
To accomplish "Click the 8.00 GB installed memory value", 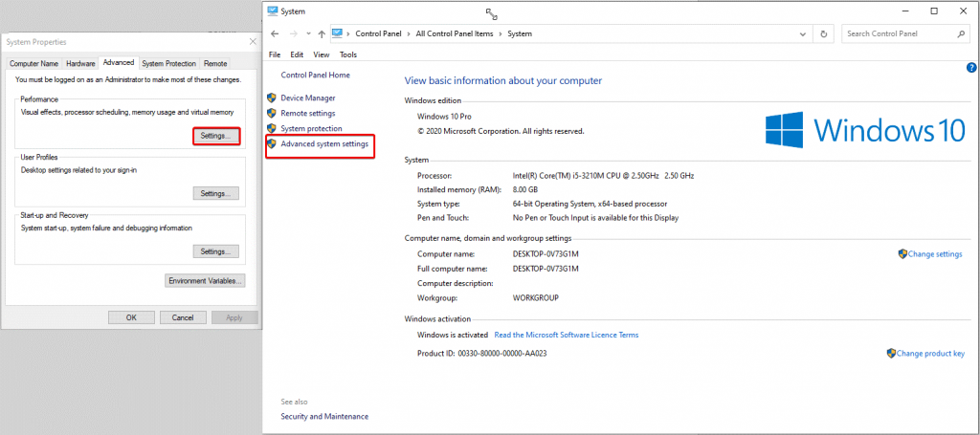I will [x=525, y=189].
